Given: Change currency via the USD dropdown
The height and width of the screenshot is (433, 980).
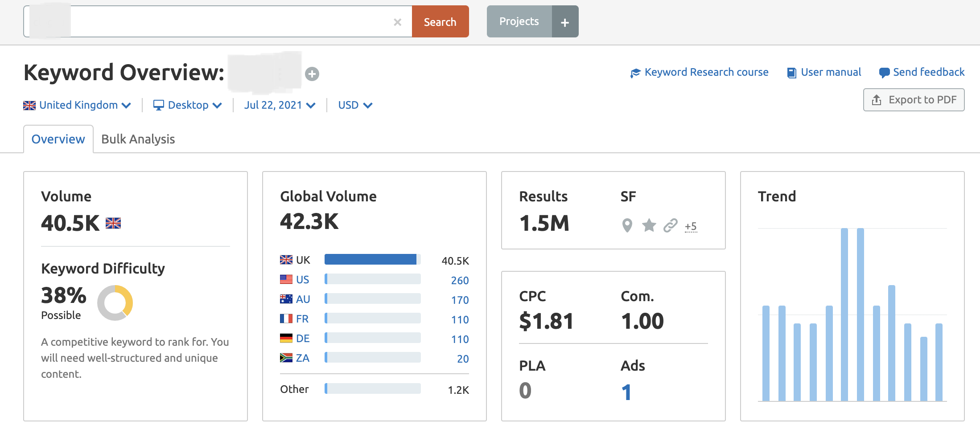Looking at the screenshot, I should click(x=355, y=105).
